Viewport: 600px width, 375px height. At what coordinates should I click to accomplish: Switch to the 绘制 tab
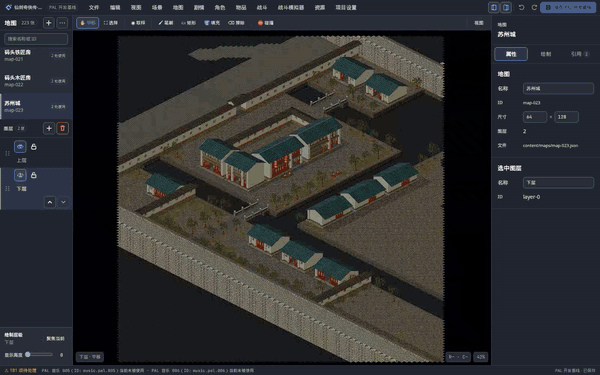coord(546,54)
